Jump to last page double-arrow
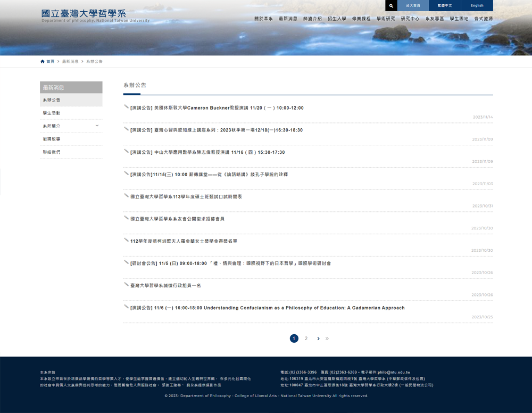This screenshot has height=413, width=532. click(x=327, y=338)
